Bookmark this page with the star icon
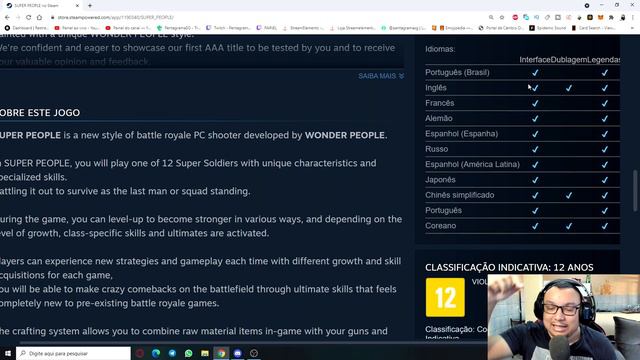The width and height of the screenshot is (640, 360). point(502,18)
